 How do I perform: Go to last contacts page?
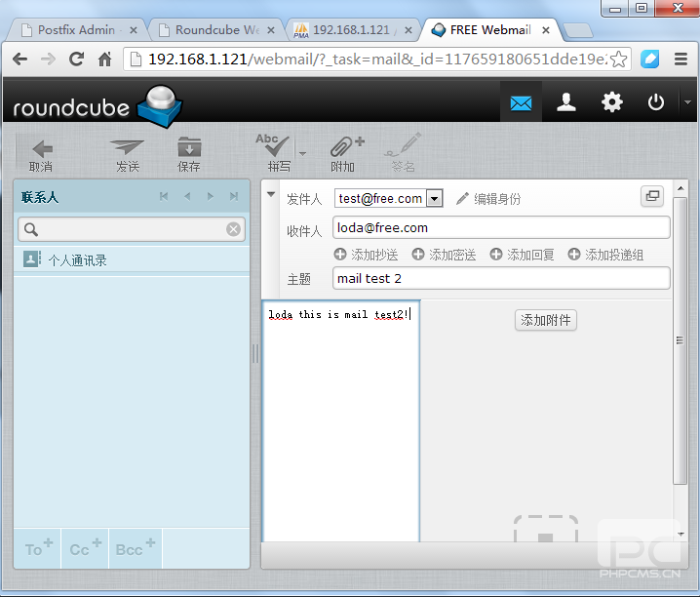pos(233,196)
